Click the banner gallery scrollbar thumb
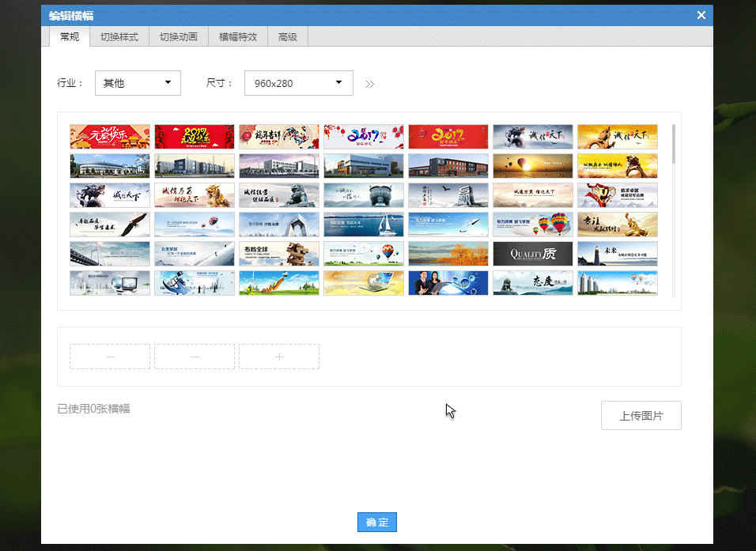Viewport: 756px width, 551px height. click(x=673, y=144)
